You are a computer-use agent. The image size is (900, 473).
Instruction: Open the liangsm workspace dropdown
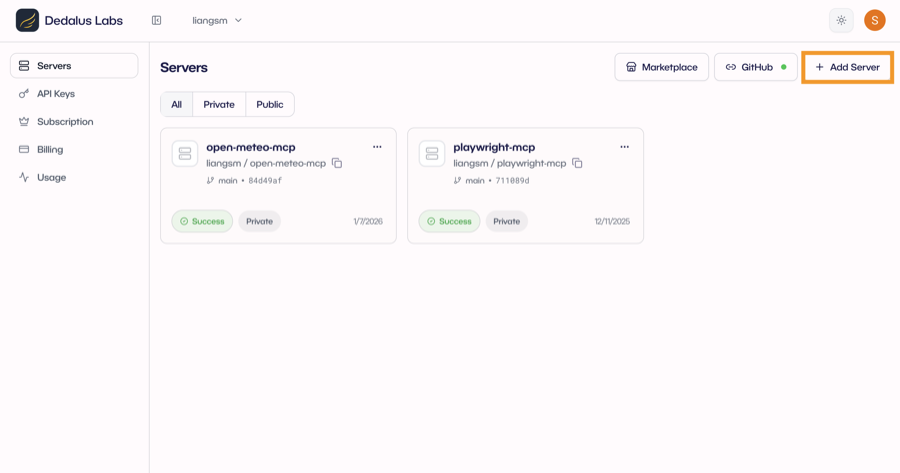tap(216, 20)
